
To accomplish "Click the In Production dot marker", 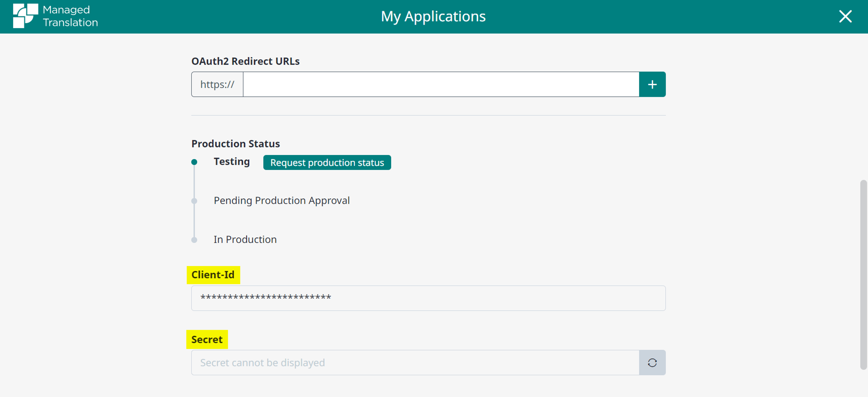I will [194, 240].
